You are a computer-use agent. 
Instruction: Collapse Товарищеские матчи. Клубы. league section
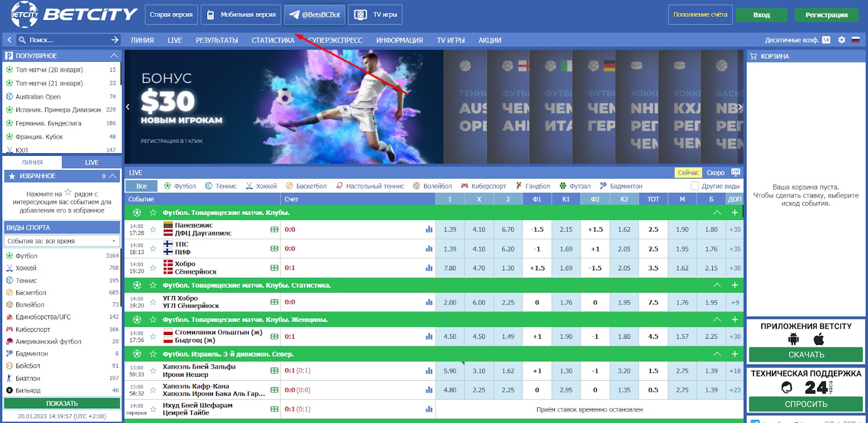click(717, 212)
